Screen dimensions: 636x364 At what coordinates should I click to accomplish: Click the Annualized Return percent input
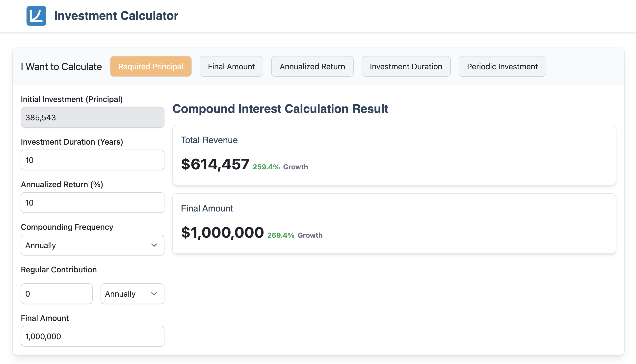[92, 203]
